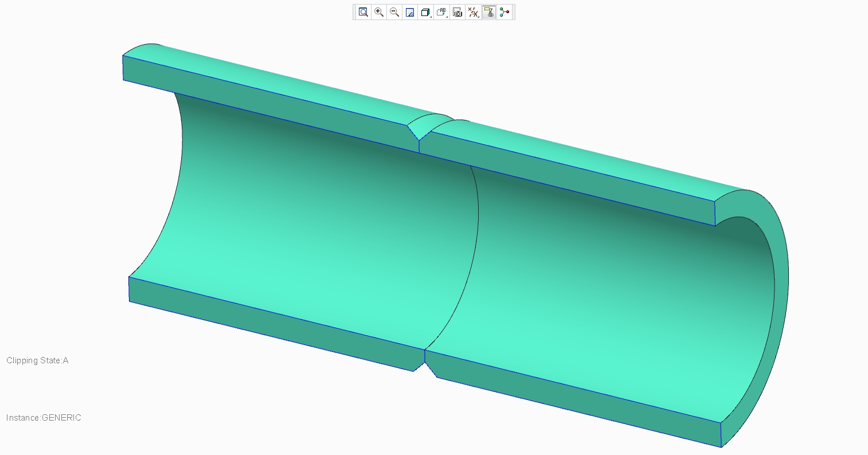Expand the display style dropdown arrow
The width and height of the screenshot is (868, 455).
pos(431,17)
